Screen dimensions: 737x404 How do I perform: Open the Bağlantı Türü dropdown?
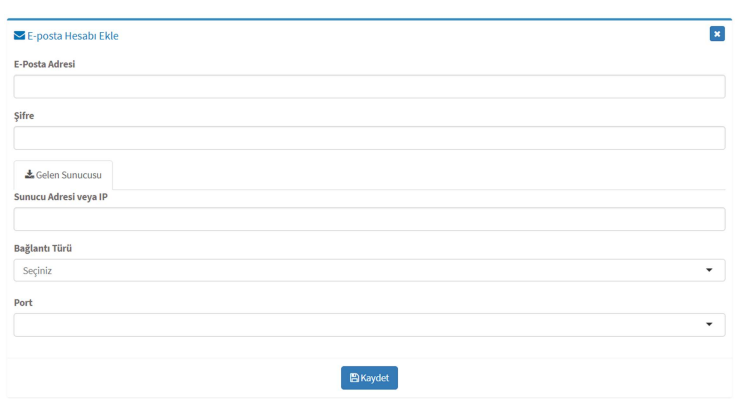click(x=369, y=271)
